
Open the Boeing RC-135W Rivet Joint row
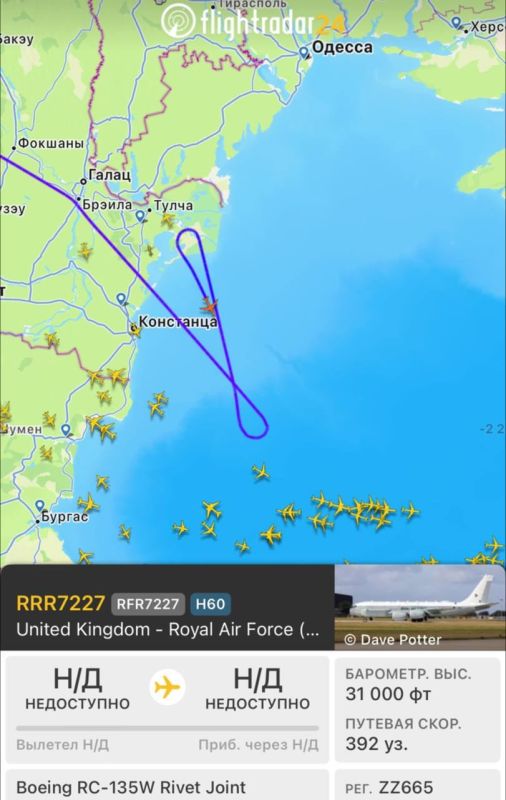click(167, 785)
